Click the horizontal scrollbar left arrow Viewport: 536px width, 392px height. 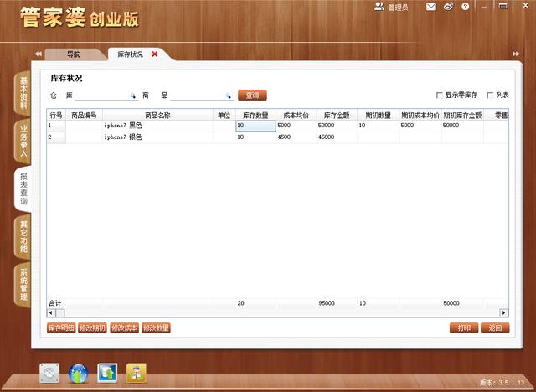click(x=50, y=313)
